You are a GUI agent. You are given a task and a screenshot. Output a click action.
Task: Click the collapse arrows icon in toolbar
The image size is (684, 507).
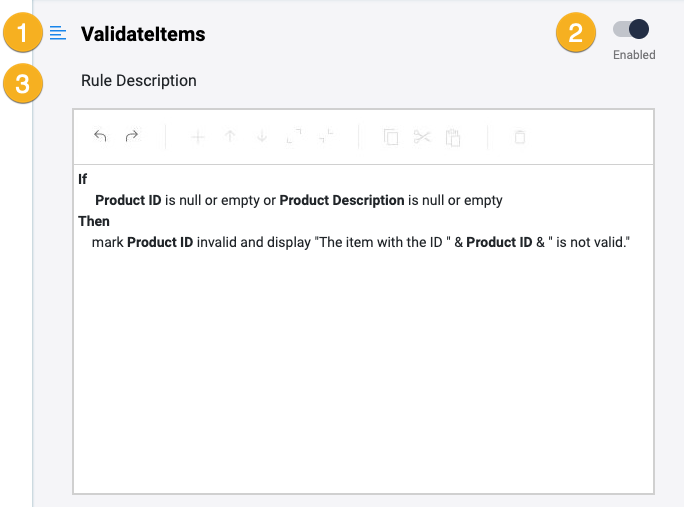tap(326, 137)
